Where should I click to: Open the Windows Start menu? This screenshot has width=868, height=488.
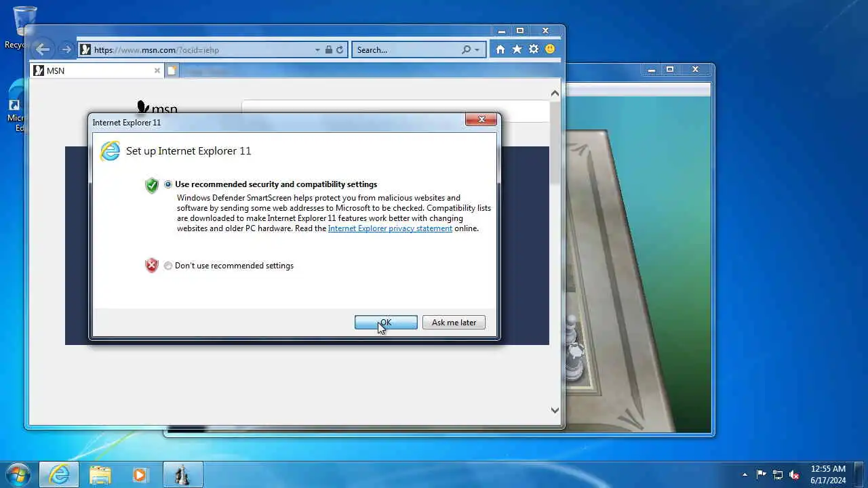tap(18, 474)
